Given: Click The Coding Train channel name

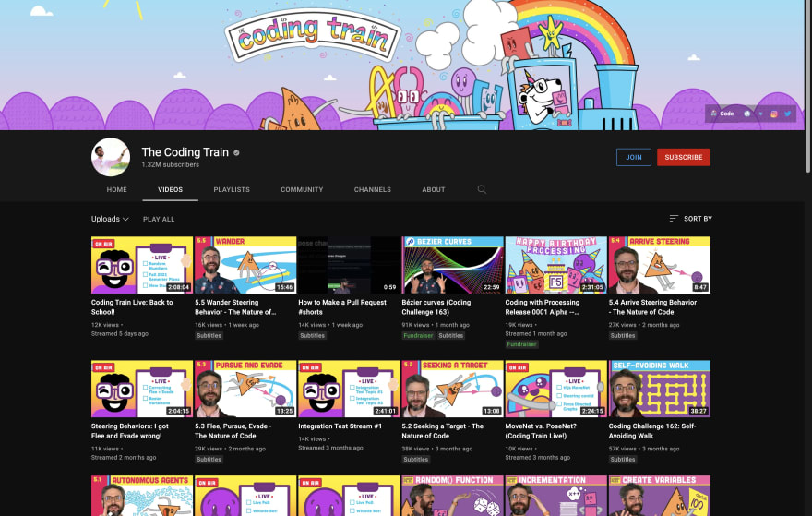Looking at the screenshot, I should tap(185, 152).
